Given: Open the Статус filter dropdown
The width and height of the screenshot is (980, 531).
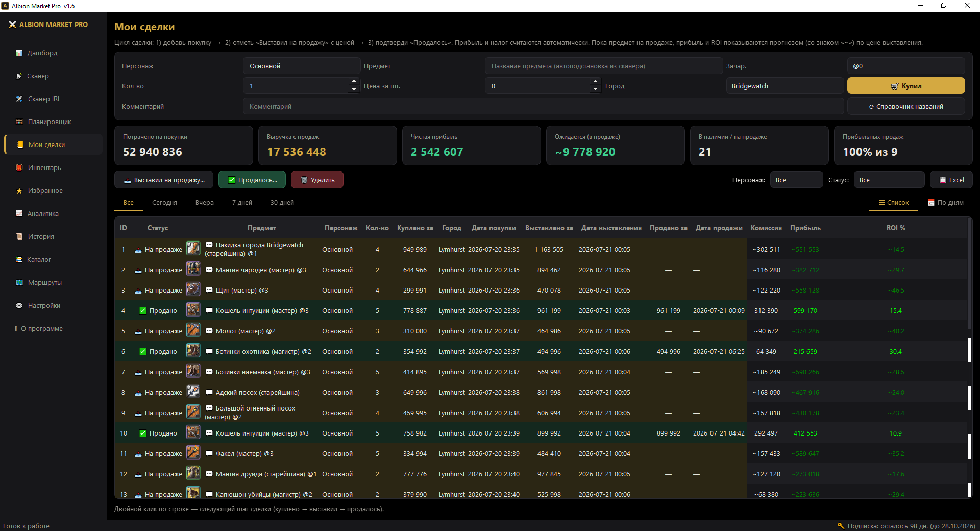Looking at the screenshot, I should point(889,180).
